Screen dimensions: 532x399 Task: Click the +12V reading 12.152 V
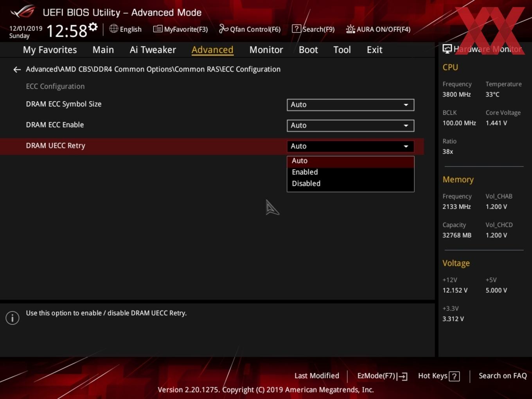click(x=455, y=291)
